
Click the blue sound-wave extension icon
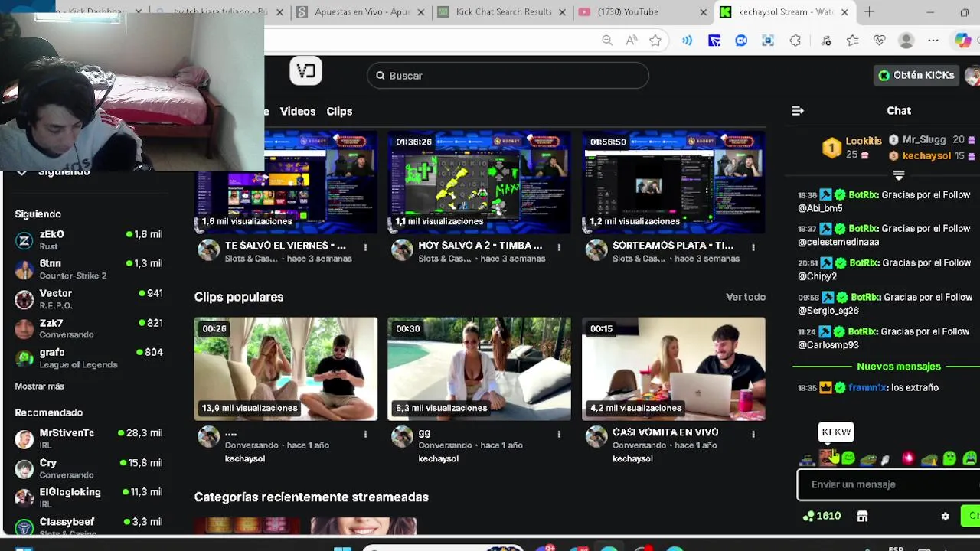(688, 41)
